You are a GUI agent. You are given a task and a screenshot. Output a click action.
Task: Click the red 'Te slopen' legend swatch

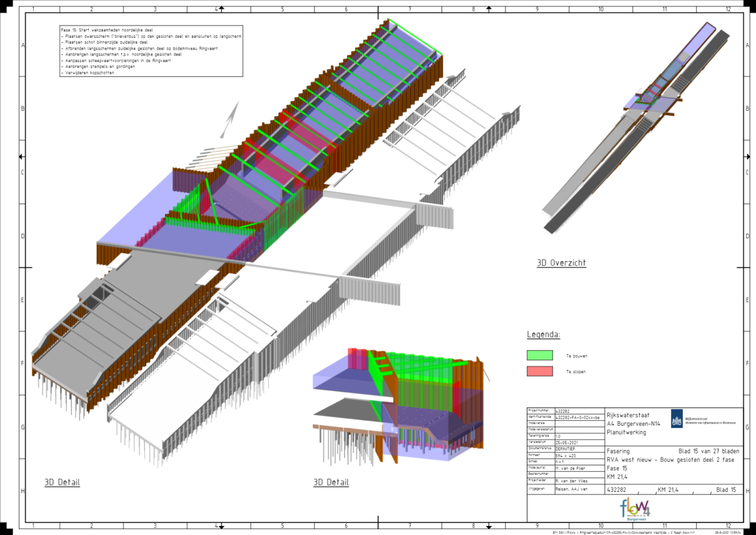[x=540, y=371]
